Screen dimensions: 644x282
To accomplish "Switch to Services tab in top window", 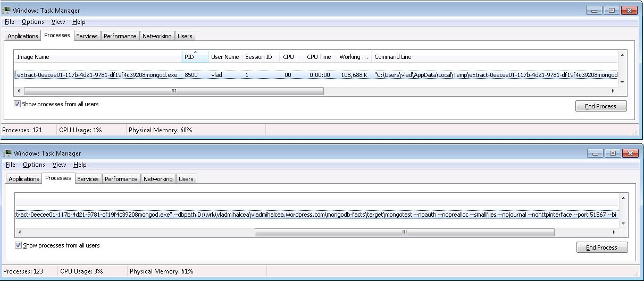I will [87, 36].
